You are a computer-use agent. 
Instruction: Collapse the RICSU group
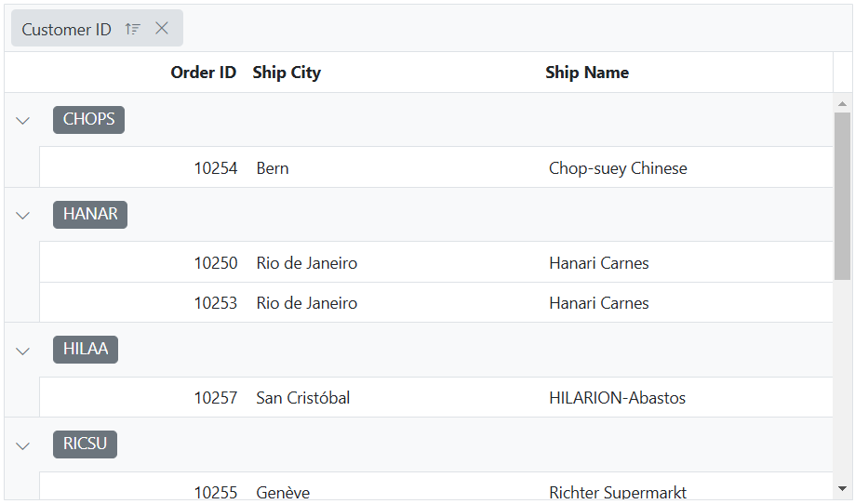coord(22,445)
